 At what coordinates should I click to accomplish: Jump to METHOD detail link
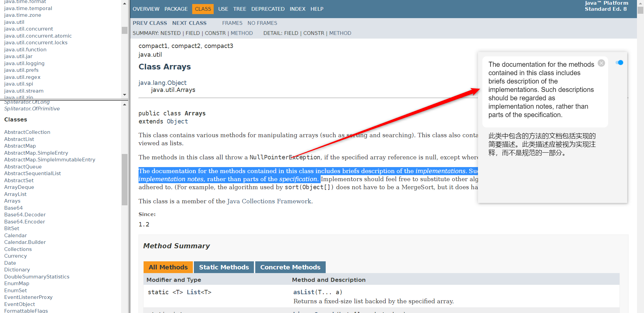(x=340, y=33)
